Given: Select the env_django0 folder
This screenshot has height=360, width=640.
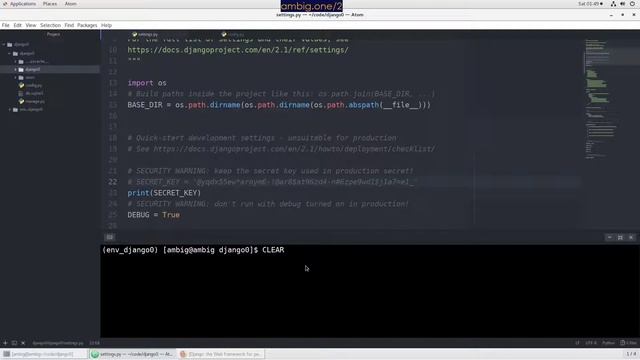Looking at the screenshot, I should (x=31, y=109).
